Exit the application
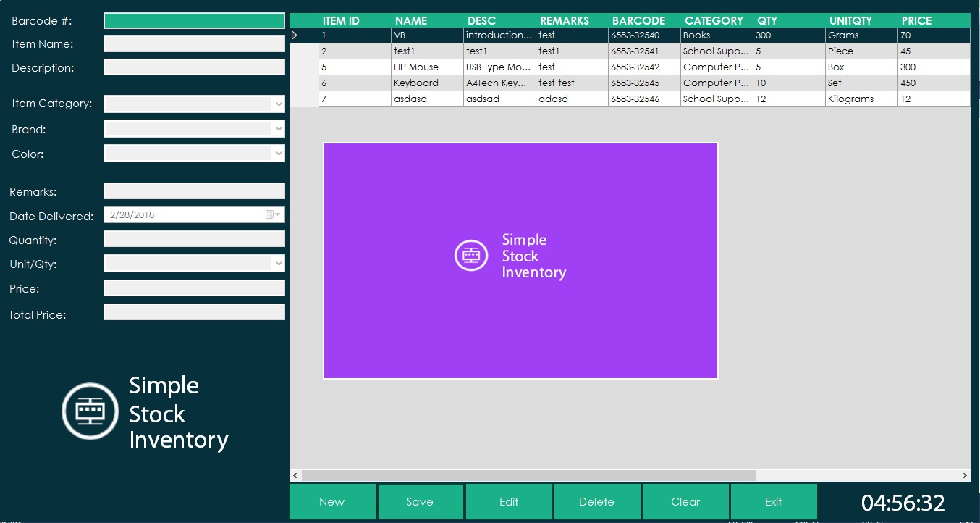The height and width of the screenshot is (523, 980). [774, 501]
